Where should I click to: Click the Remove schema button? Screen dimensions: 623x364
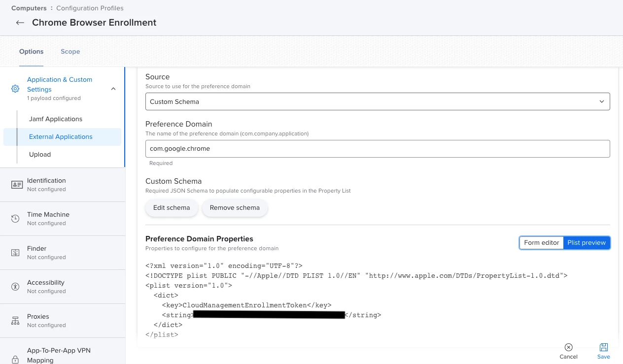tap(235, 208)
